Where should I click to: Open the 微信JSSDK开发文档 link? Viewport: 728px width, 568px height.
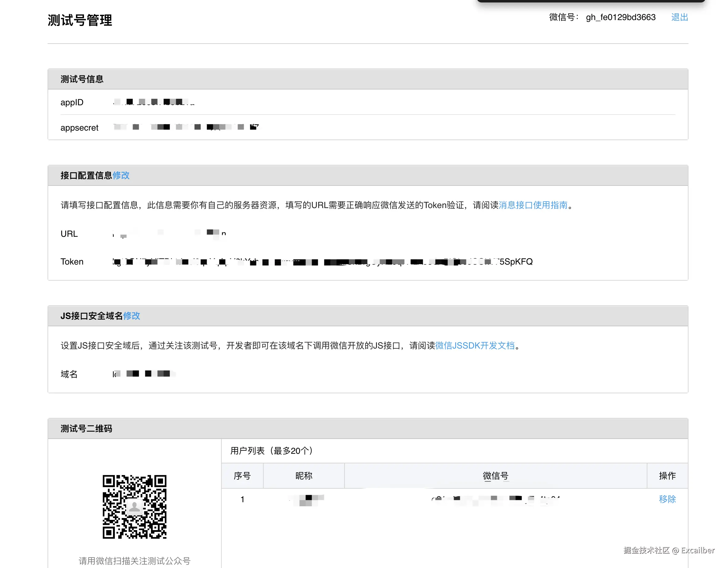point(475,345)
